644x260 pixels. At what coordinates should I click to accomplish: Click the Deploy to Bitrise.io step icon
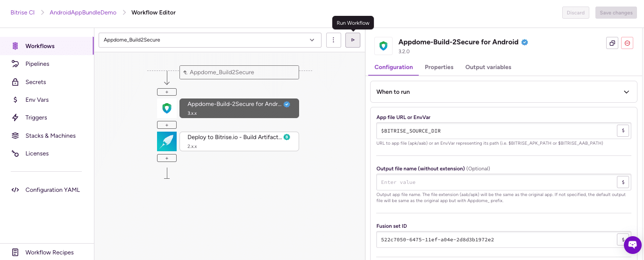(x=167, y=141)
